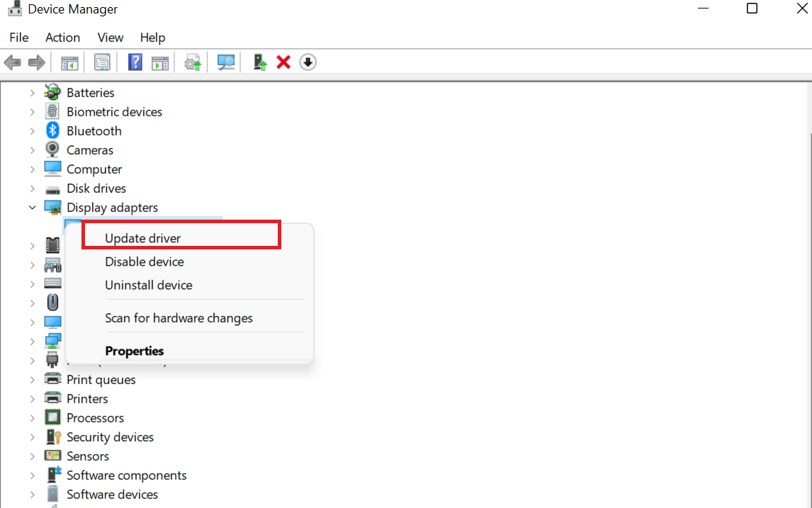Open Properties from the context menu
This screenshot has width=812, height=508.
click(189, 351)
